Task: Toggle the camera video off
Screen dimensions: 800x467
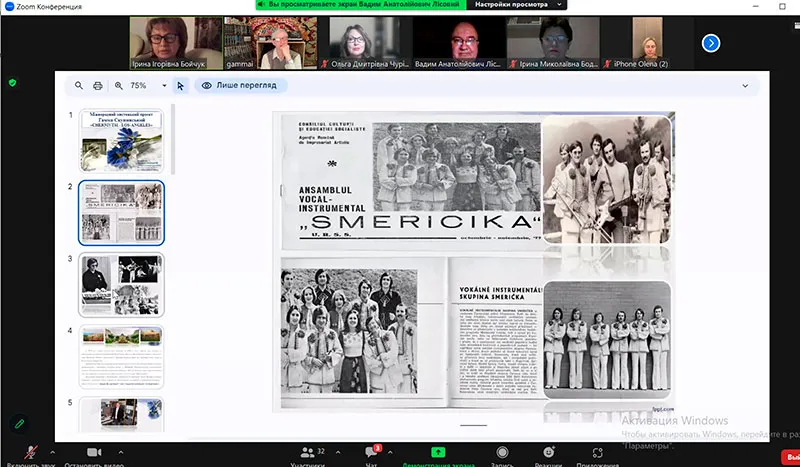Action: [95, 453]
